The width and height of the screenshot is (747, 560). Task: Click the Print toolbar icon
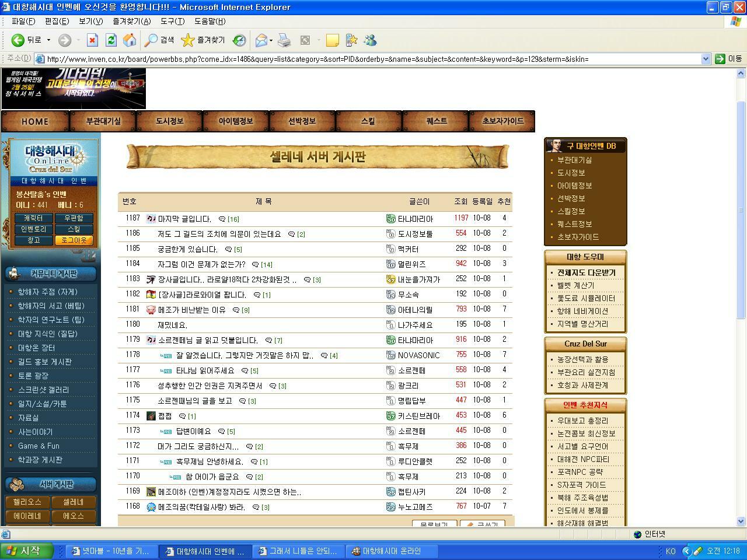[284, 40]
